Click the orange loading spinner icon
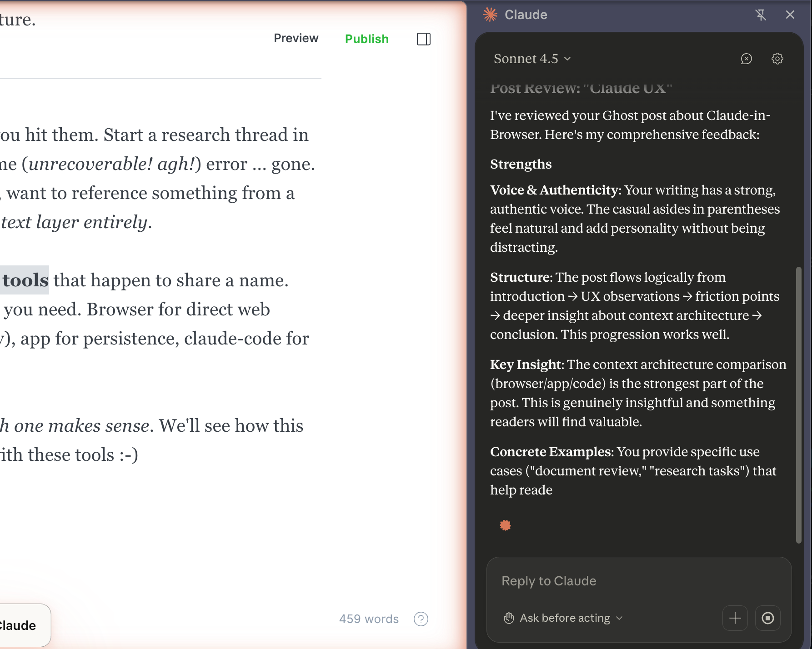812x649 pixels. (x=505, y=525)
